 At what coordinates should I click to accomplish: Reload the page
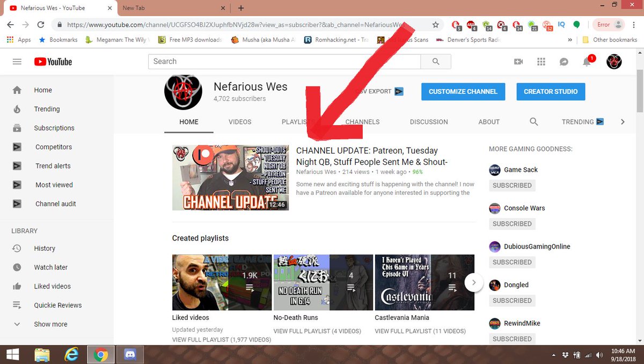click(x=40, y=25)
